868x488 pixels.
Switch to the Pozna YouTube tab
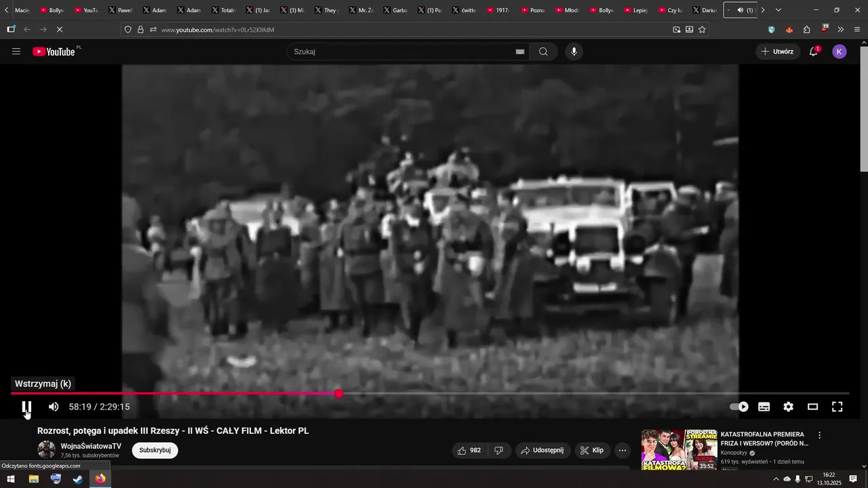(x=532, y=10)
